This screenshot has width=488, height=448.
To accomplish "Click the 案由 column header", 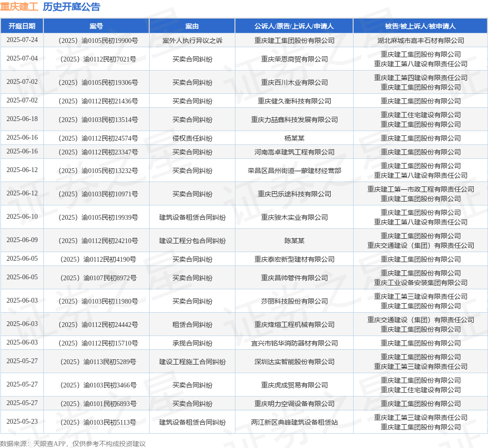I will (192, 26).
